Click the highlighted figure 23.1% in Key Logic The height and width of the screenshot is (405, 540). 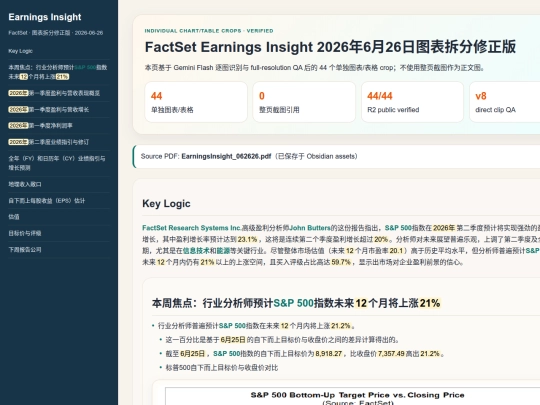tap(247, 239)
